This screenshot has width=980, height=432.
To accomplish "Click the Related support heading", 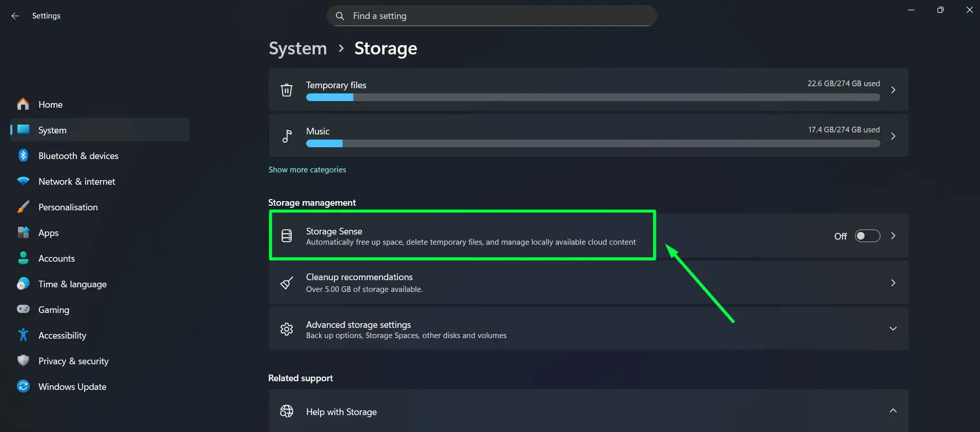I will click(x=301, y=378).
